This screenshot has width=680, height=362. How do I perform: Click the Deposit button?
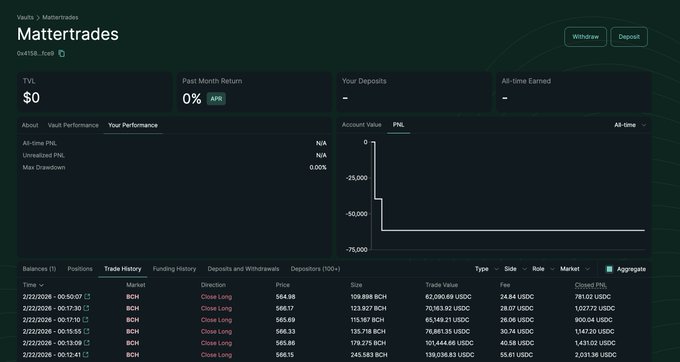(629, 37)
